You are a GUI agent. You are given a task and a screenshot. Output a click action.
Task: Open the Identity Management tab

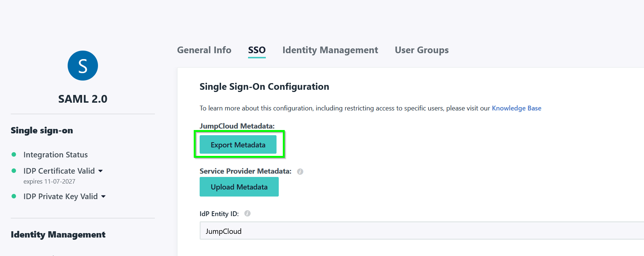tap(330, 50)
